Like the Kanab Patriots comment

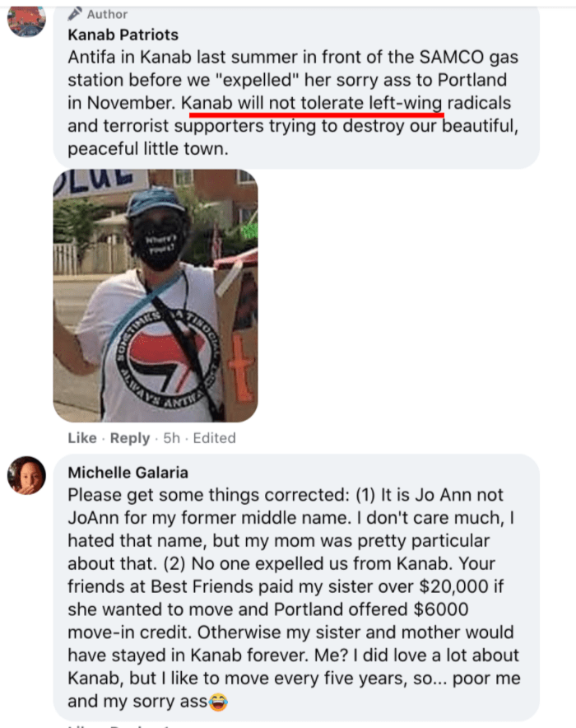click(x=81, y=438)
